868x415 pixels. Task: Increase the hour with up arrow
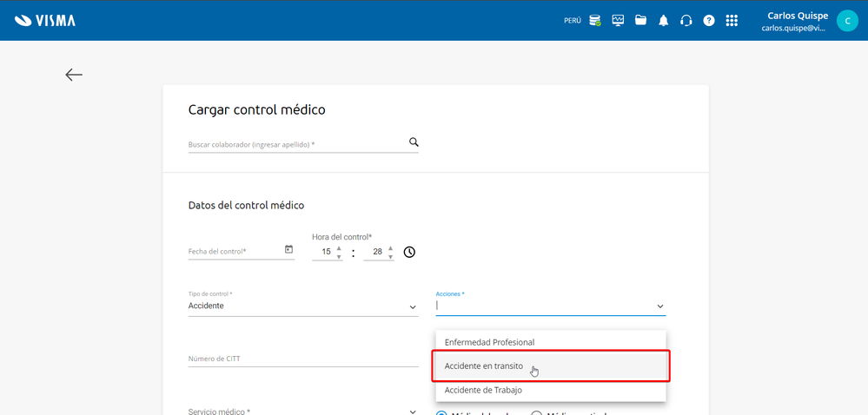[x=339, y=247]
